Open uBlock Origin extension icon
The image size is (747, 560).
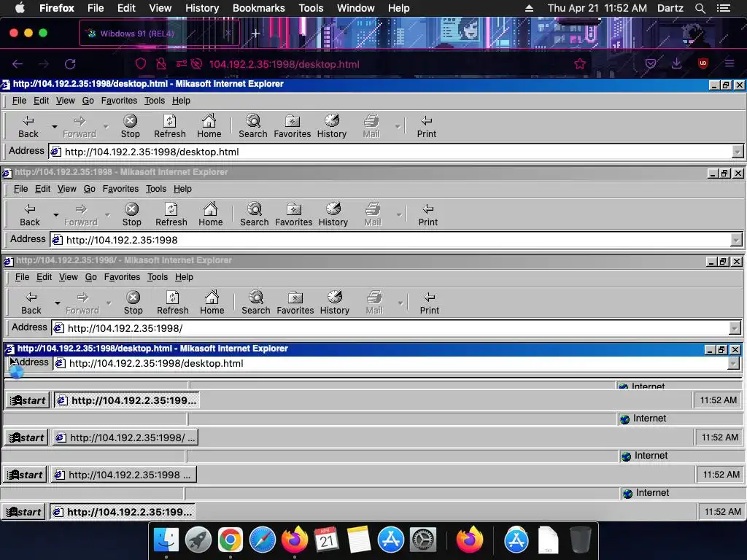pos(703,63)
